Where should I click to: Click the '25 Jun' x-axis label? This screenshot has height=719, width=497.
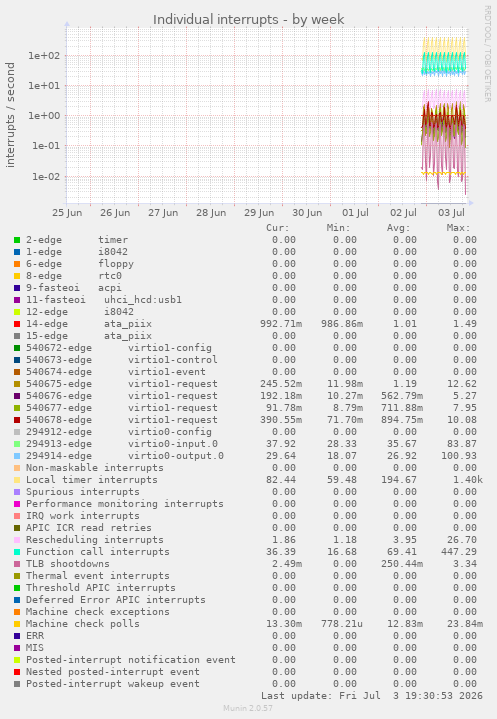pyautogui.click(x=67, y=213)
